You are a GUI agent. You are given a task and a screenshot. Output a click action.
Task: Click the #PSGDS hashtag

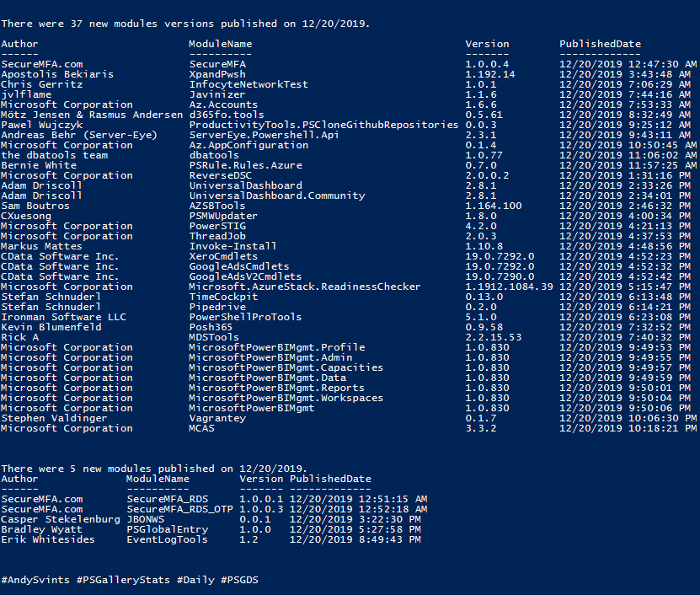tap(240, 581)
